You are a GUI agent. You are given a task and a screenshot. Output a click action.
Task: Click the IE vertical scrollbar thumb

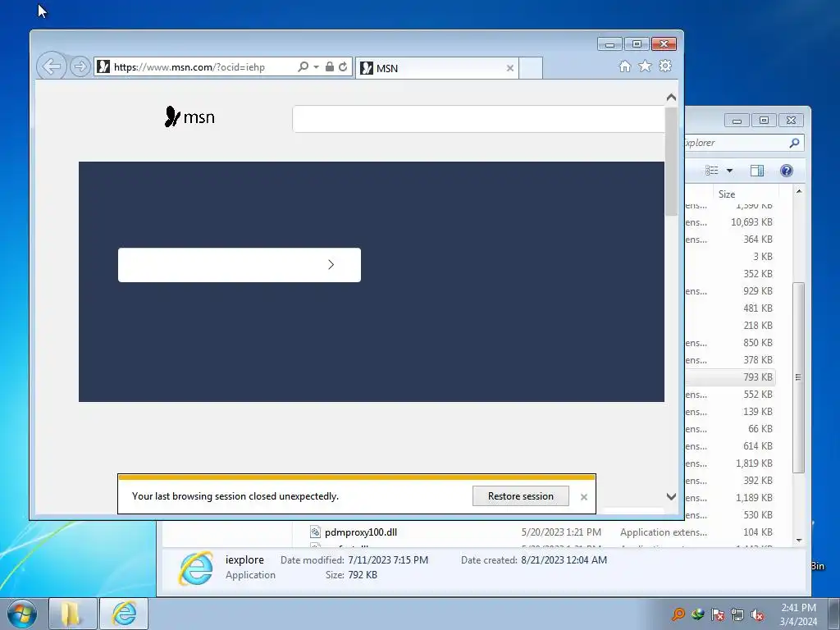point(671,161)
